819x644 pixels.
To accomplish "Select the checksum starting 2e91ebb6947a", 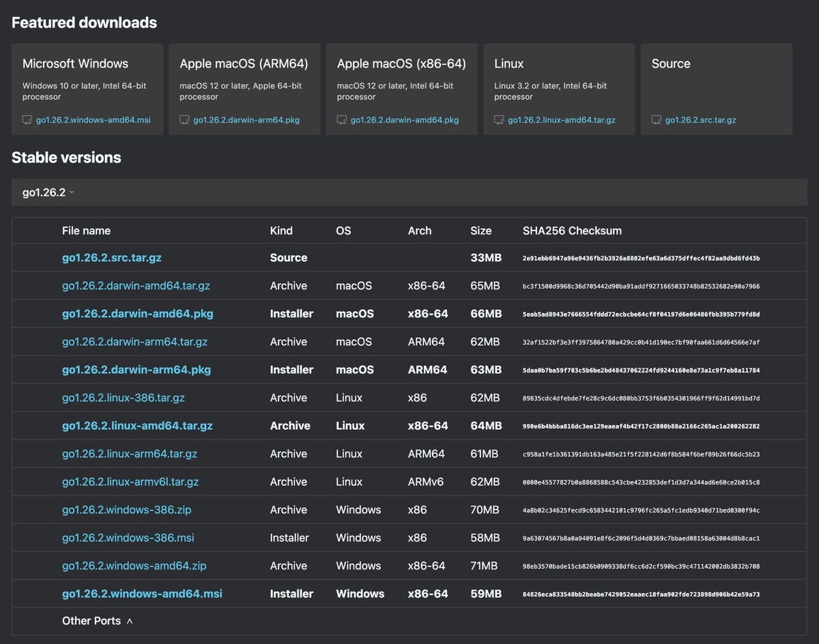I will (x=641, y=259).
